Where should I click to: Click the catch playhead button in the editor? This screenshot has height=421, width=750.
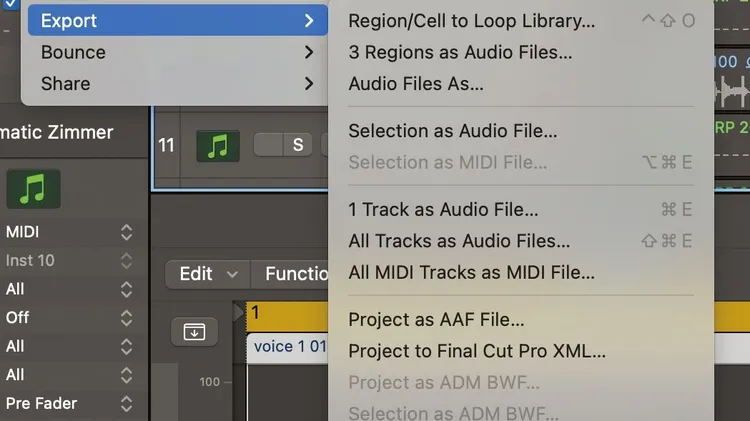(x=194, y=331)
